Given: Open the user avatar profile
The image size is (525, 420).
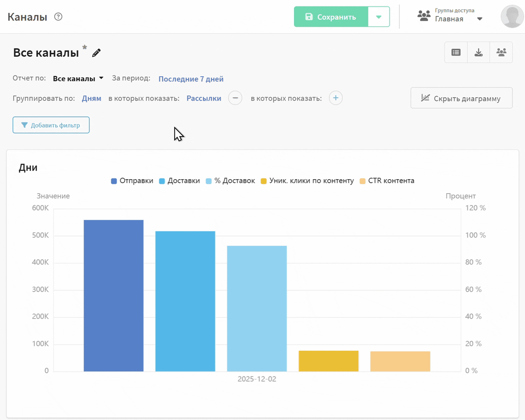Looking at the screenshot, I should [512, 17].
